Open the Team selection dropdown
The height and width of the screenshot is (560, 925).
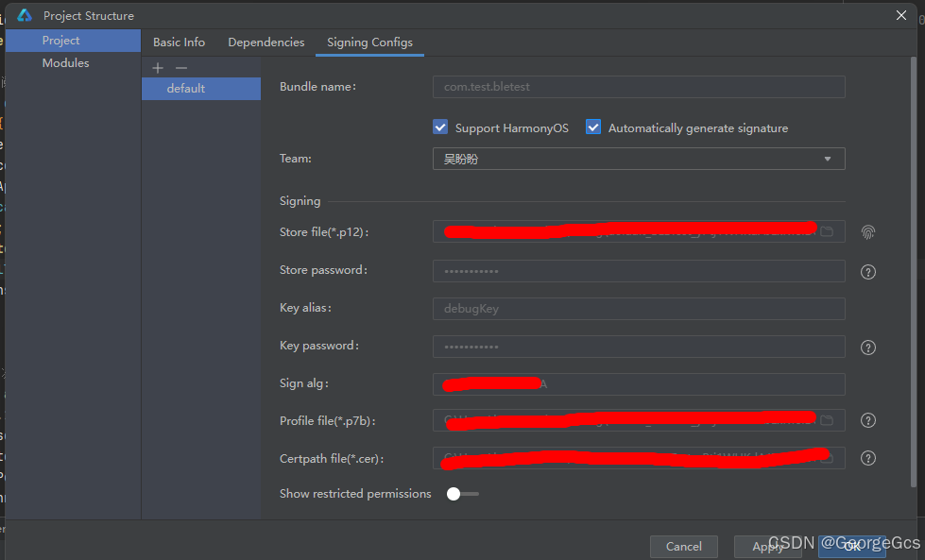pyautogui.click(x=830, y=158)
